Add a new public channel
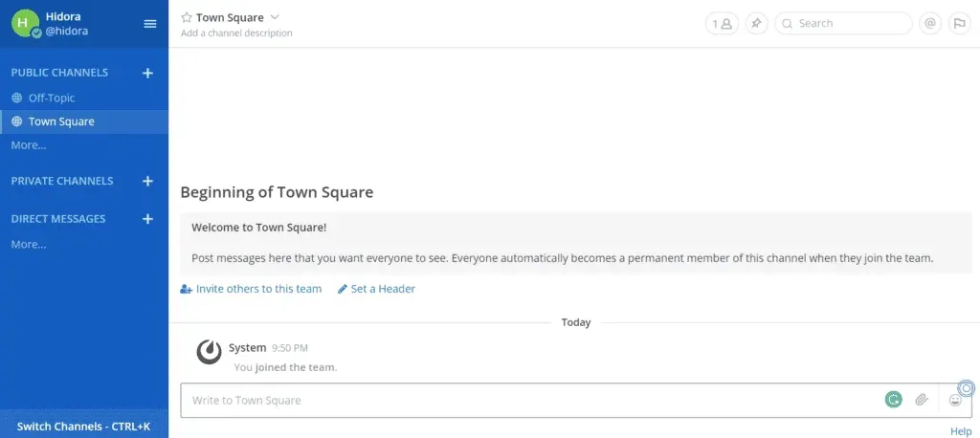Image resolution: width=980 pixels, height=438 pixels. [x=147, y=73]
